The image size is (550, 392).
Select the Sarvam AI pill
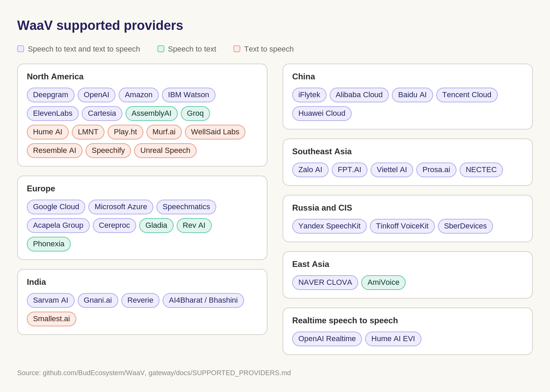click(51, 300)
